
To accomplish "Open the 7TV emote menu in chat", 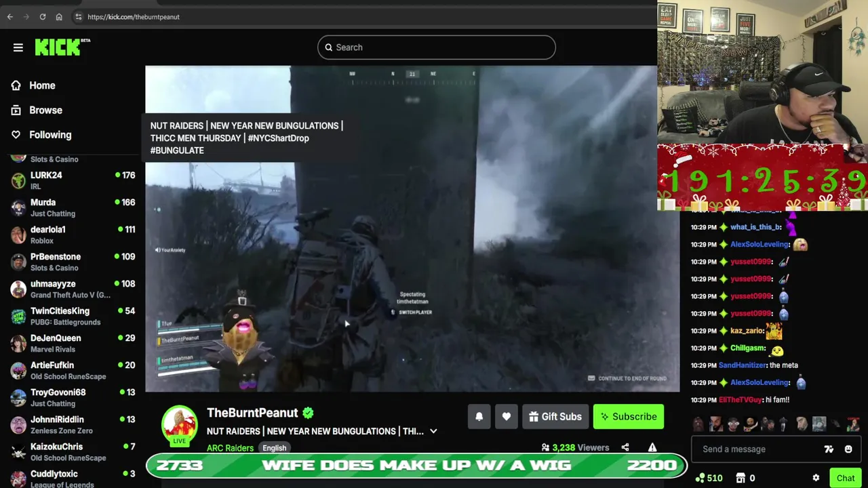I will click(829, 449).
